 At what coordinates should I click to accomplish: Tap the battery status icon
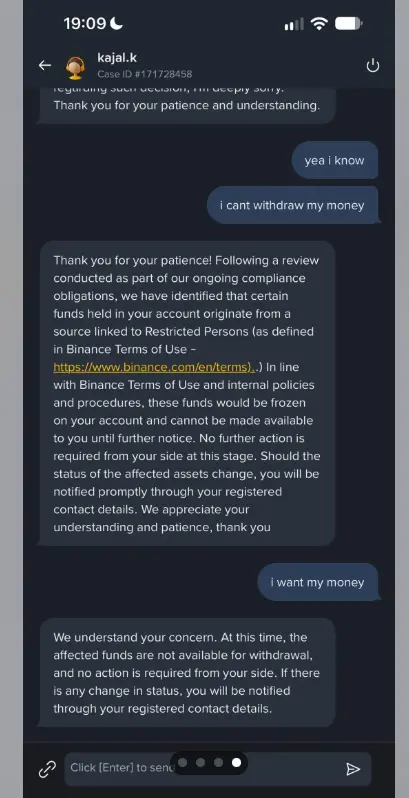pos(348,23)
